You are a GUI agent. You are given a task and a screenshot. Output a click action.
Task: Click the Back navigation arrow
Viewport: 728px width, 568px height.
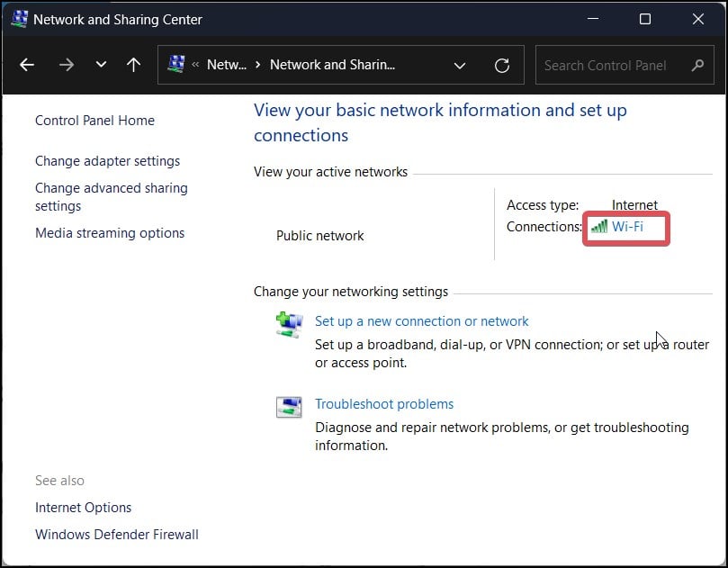(x=27, y=65)
